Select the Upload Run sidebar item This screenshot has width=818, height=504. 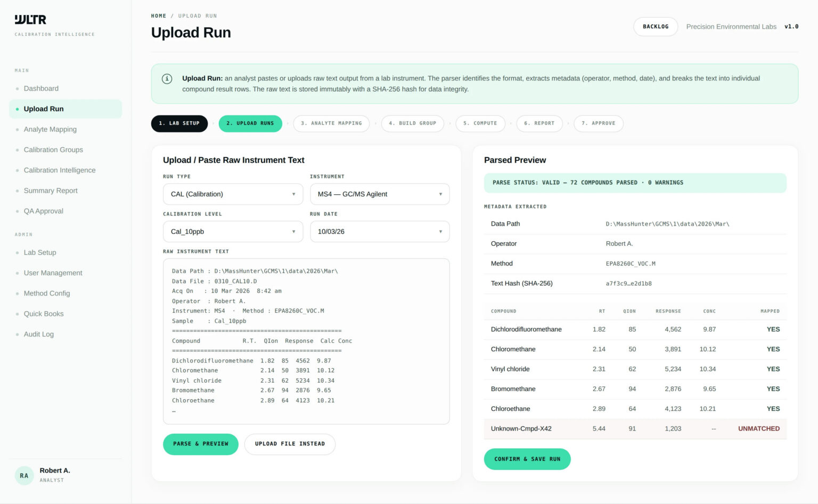pyautogui.click(x=66, y=109)
